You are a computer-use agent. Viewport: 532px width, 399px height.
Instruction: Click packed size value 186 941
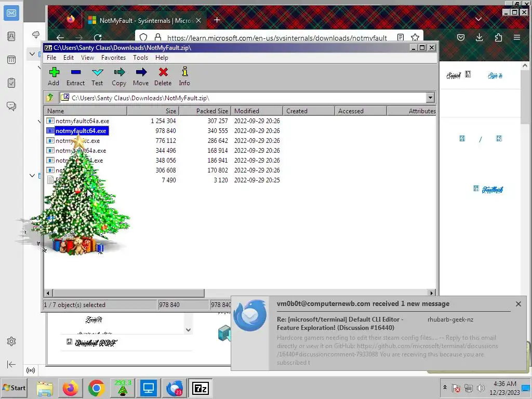point(218,160)
